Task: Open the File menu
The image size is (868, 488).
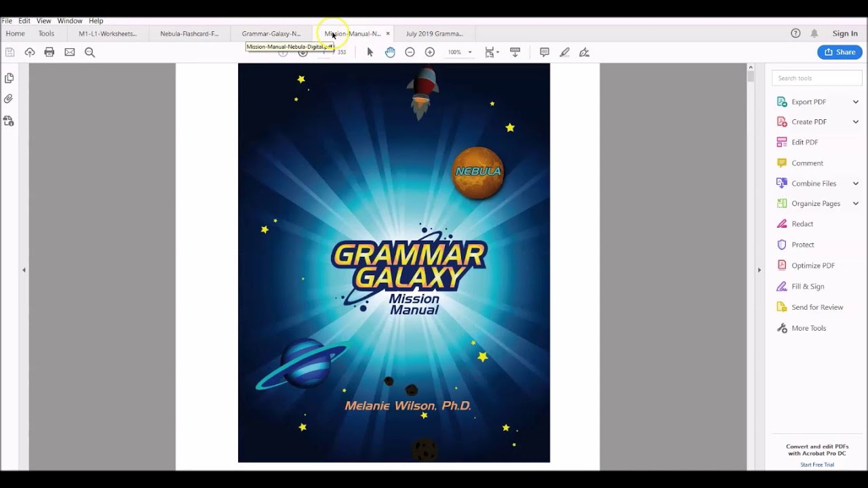Action: (7, 21)
